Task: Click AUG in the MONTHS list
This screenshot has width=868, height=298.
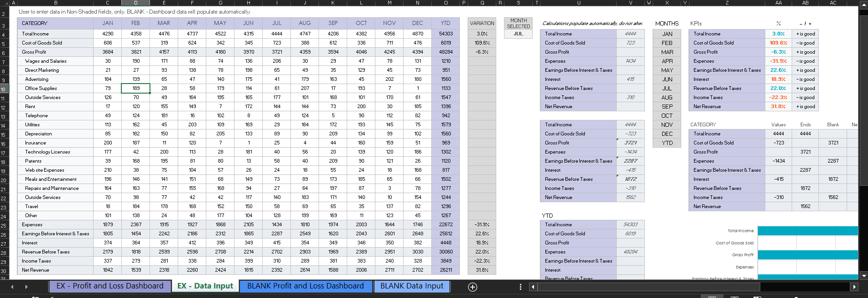Action: point(667,97)
